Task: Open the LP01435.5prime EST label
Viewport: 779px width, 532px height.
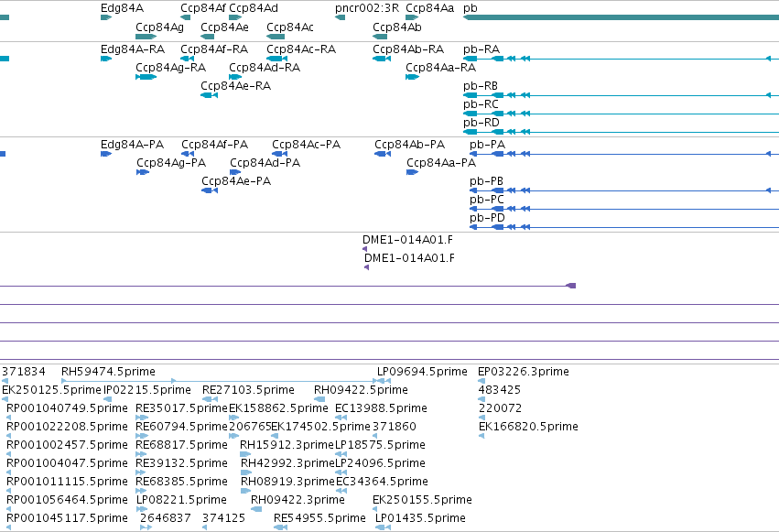Action: point(420,519)
